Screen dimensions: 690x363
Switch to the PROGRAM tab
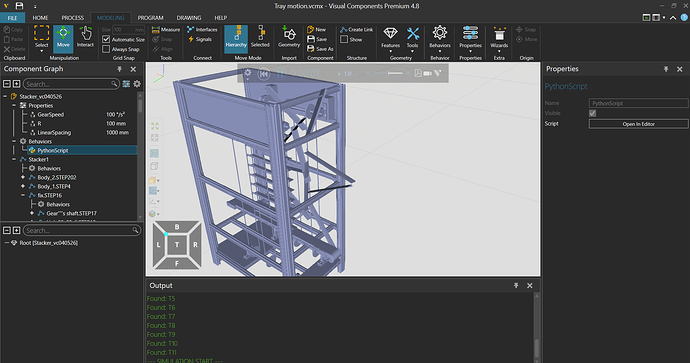[x=150, y=18]
